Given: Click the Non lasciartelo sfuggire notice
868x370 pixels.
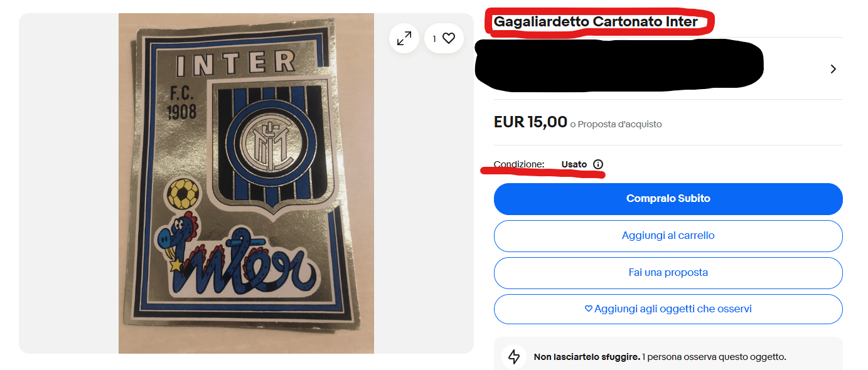Looking at the screenshot, I should click(660, 357).
